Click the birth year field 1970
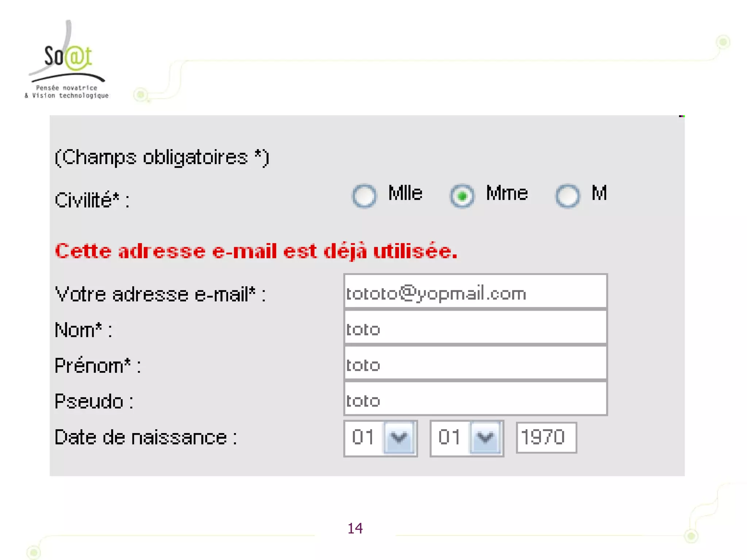The width and height of the screenshot is (747, 560). point(546,437)
